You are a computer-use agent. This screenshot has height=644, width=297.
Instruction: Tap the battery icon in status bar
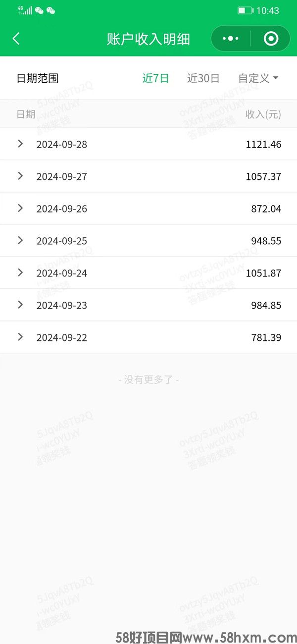(246, 10)
